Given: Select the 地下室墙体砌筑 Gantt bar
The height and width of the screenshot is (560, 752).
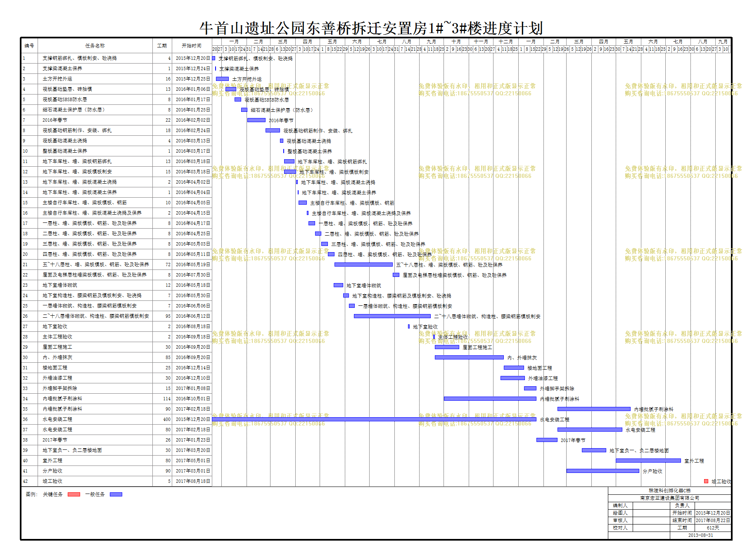Looking at the screenshot, I should pos(339,285).
